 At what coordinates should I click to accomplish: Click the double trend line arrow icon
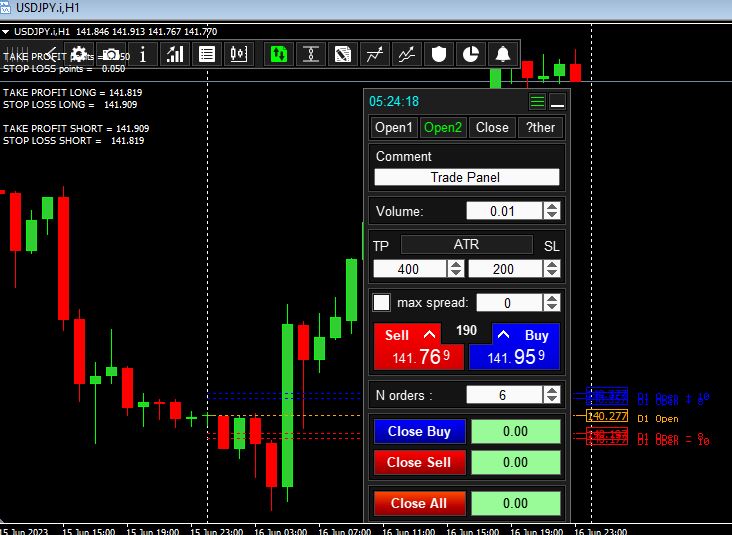point(407,55)
